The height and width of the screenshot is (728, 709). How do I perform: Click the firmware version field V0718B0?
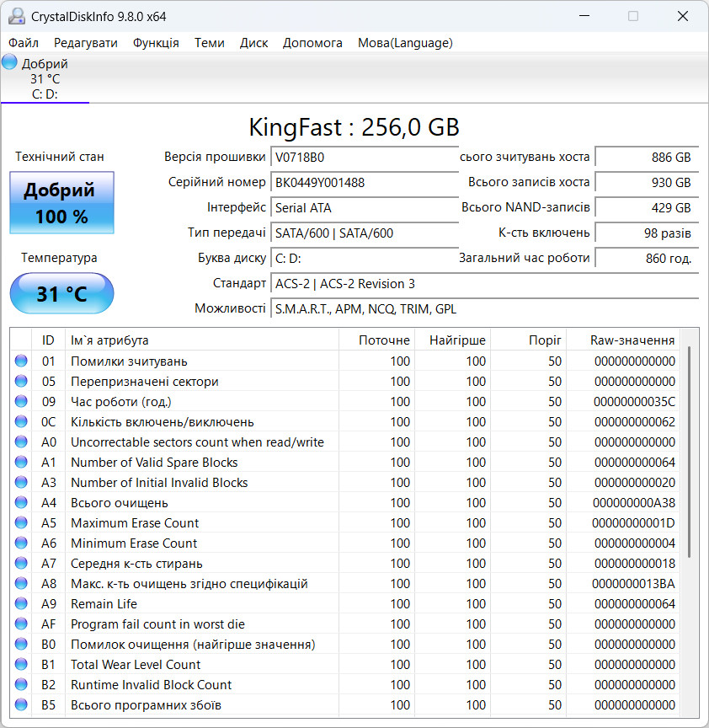(365, 157)
